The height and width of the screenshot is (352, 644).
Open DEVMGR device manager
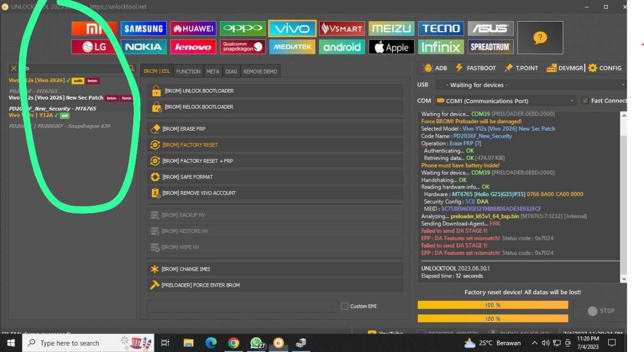pyautogui.click(x=565, y=68)
